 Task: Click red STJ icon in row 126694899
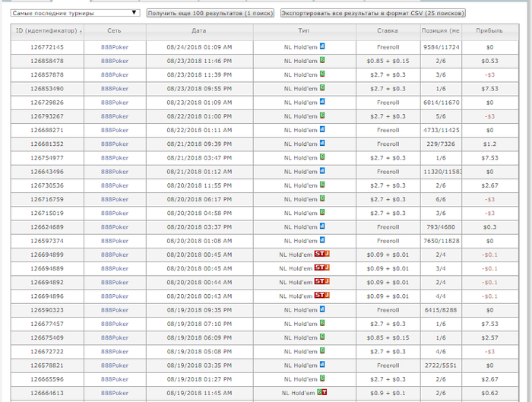tap(321, 254)
